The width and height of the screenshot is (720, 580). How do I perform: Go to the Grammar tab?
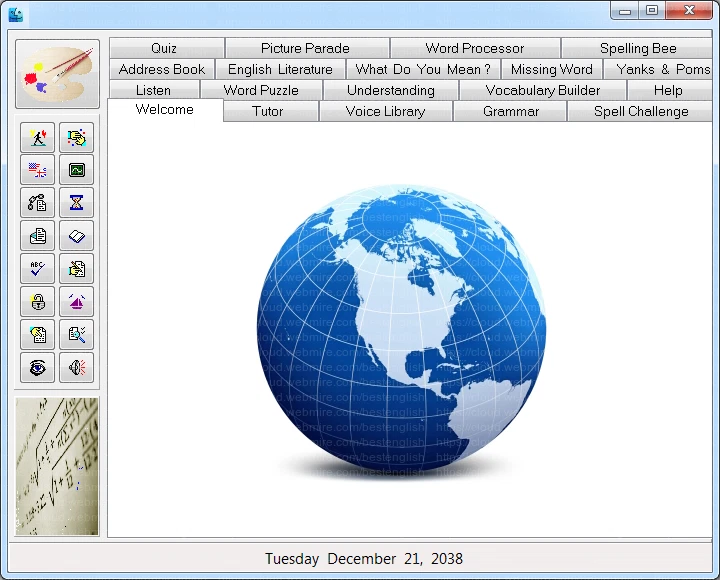tap(511, 111)
